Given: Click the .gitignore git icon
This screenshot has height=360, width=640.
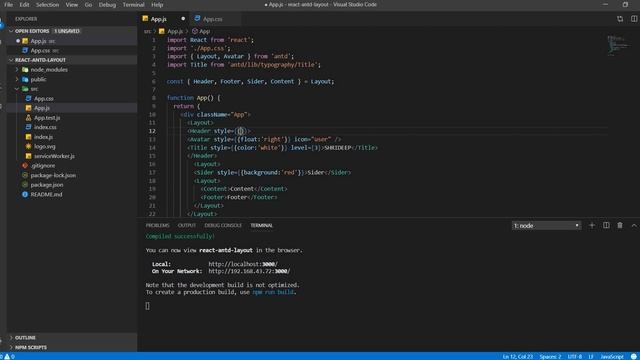Looking at the screenshot, I should click(25, 166).
